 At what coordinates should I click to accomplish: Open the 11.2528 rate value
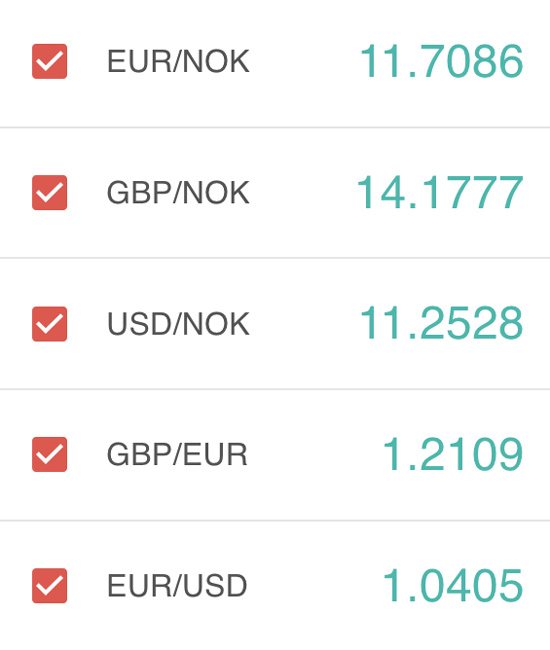point(441,324)
